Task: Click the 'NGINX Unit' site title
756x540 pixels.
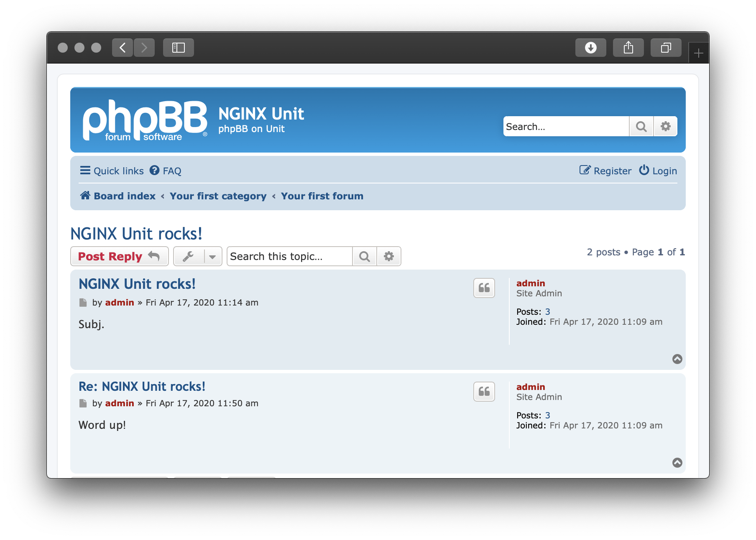Action: pyautogui.click(x=261, y=114)
